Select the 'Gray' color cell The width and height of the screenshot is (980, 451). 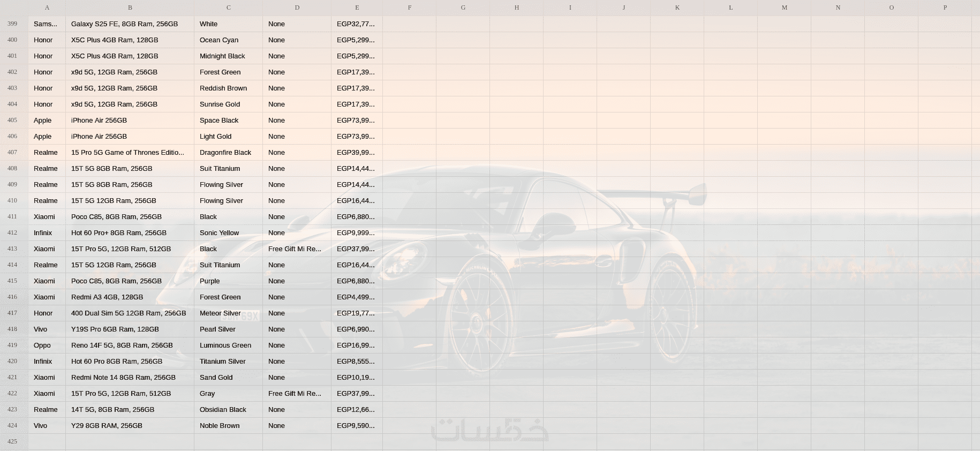point(229,394)
